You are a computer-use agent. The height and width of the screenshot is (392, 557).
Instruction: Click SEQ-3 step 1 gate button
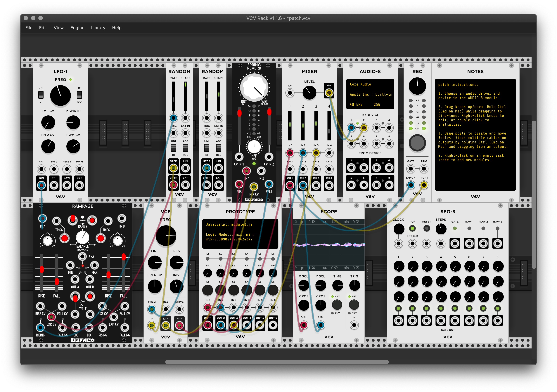tap(398, 308)
